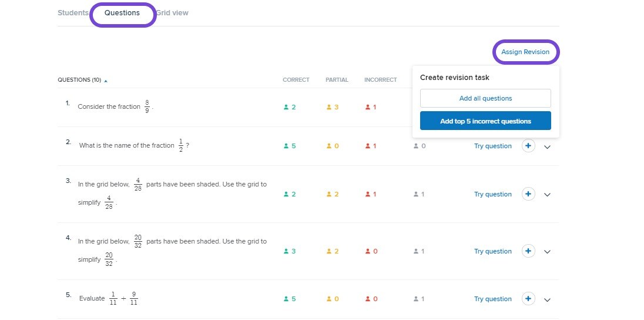Add question 2 with plus icon
The height and width of the screenshot is (320, 644).
(x=528, y=146)
